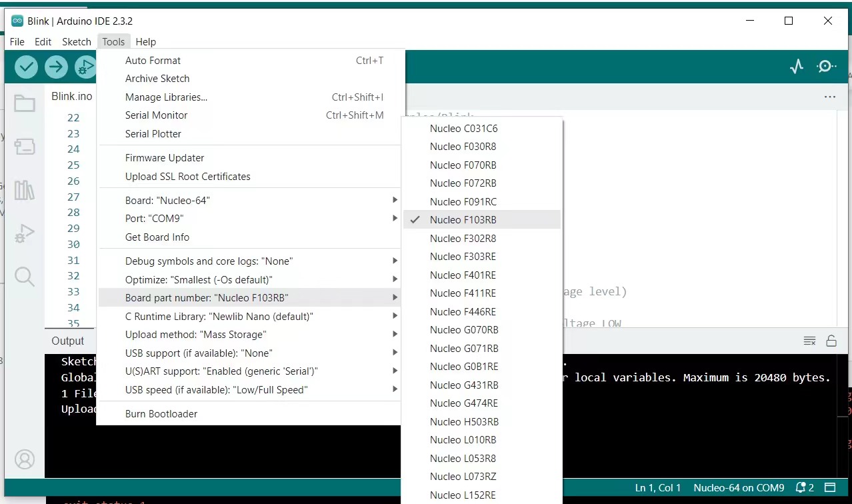The height and width of the screenshot is (504, 852).
Task: Close the open Tools menu
Action: 113,41
